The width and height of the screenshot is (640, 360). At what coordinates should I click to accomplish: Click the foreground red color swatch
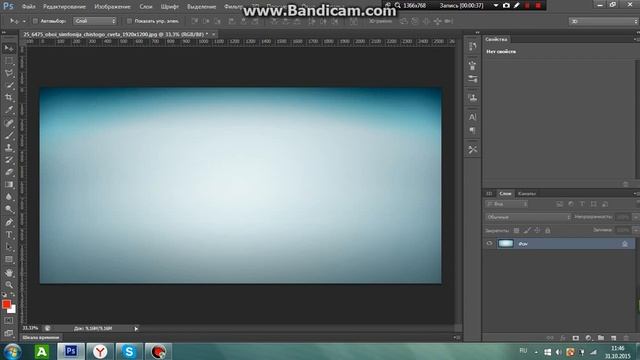6,304
